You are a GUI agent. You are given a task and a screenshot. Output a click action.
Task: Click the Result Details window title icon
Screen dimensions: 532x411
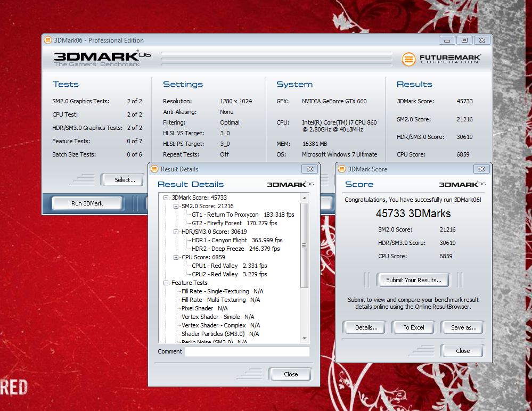154,169
